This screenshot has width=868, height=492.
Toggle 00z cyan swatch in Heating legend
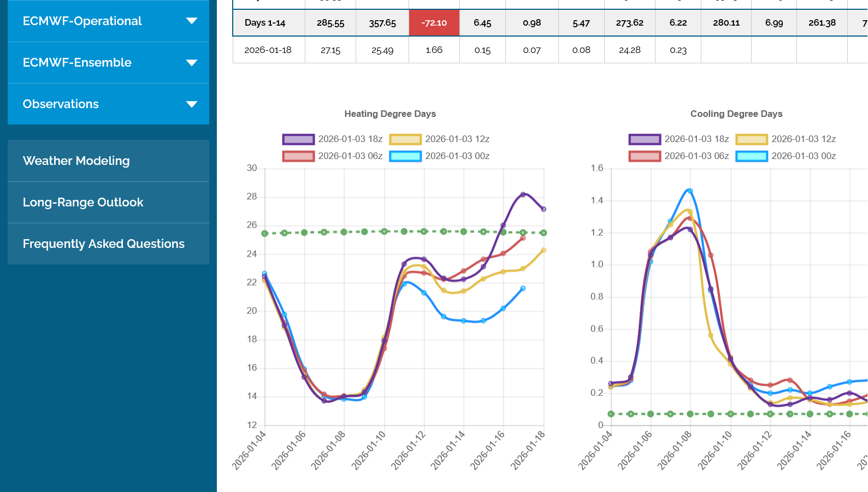(405, 156)
